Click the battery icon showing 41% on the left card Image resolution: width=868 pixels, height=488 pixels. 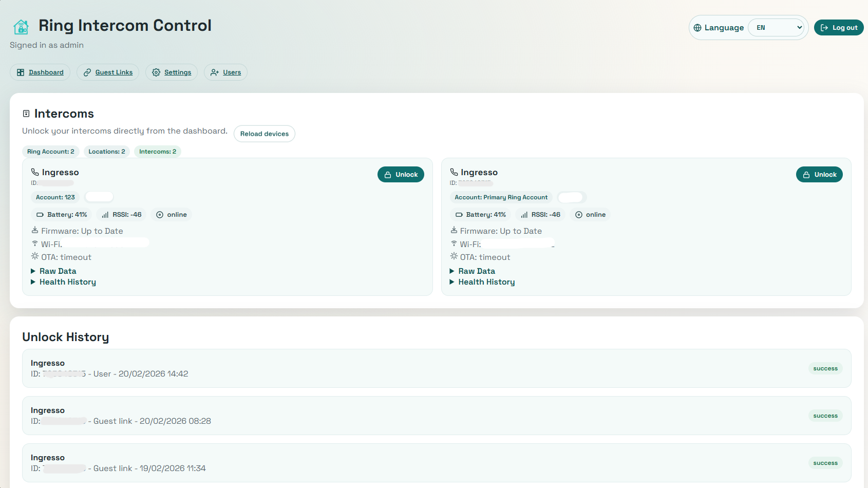pos(41,214)
